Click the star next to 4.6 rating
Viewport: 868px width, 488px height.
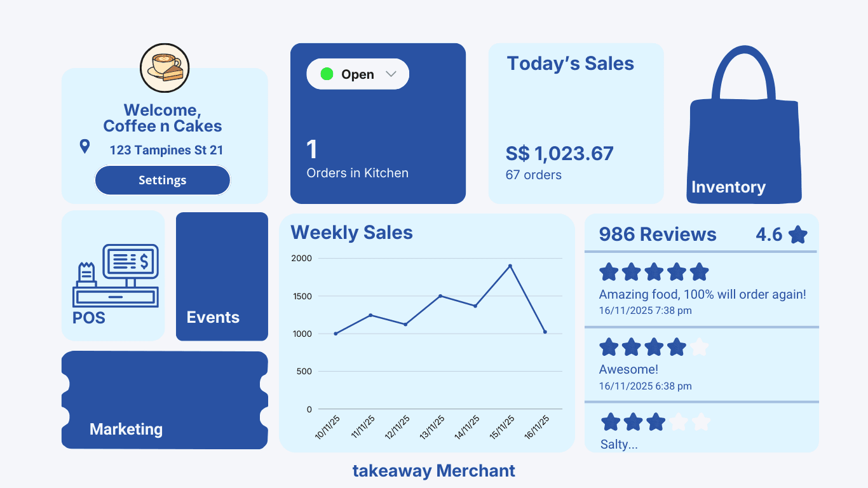coord(799,234)
